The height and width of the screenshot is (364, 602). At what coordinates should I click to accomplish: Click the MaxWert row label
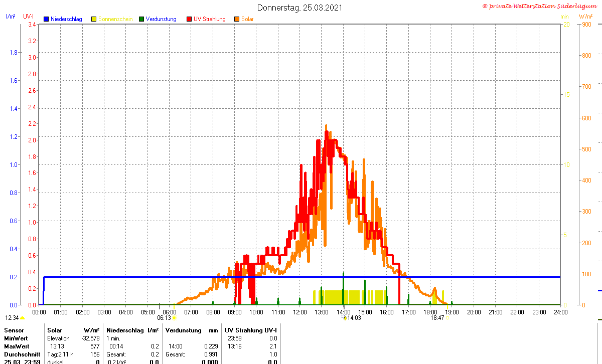(17, 346)
